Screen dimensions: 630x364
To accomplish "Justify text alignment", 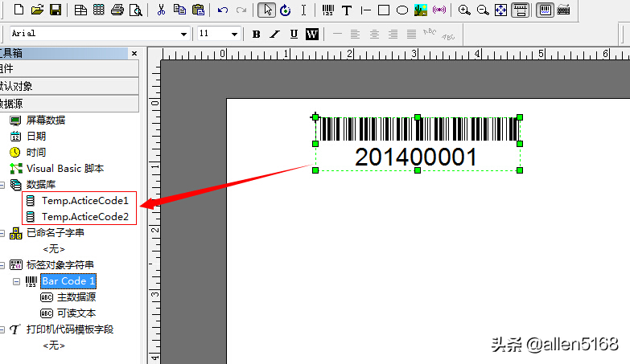I will click(411, 34).
